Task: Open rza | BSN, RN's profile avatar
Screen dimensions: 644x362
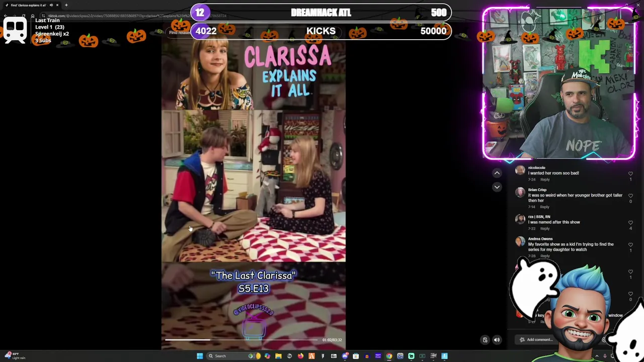Action: [520, 219]
